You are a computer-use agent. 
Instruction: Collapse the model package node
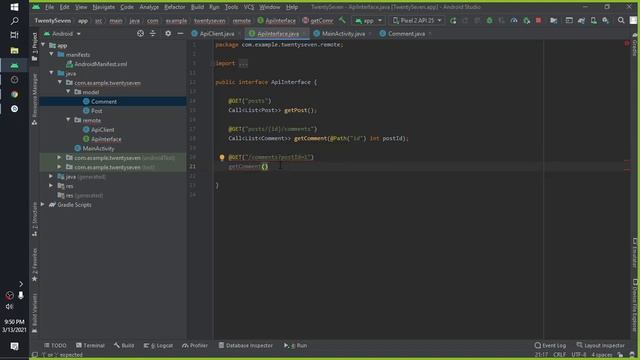68,92
